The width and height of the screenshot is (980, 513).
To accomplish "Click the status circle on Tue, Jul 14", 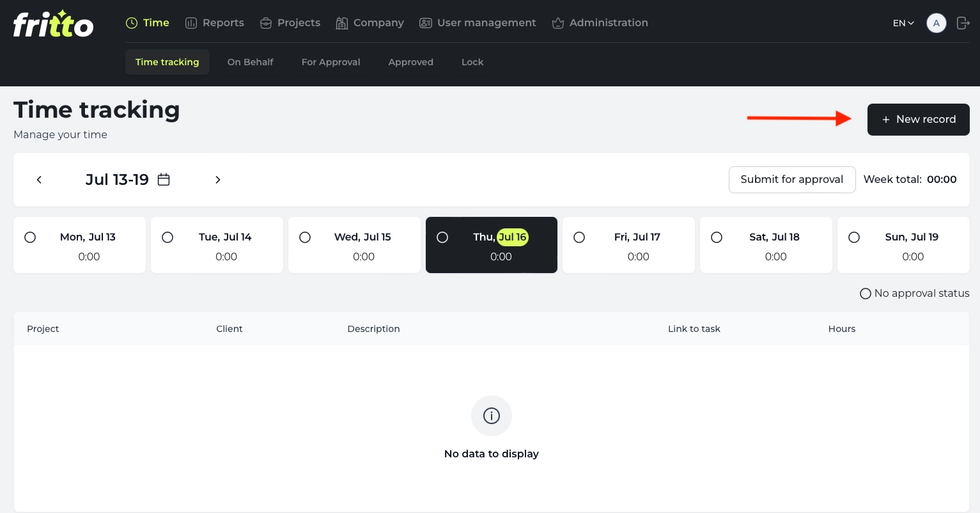I will [167, 237].
